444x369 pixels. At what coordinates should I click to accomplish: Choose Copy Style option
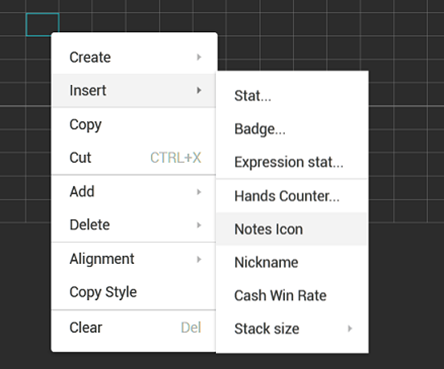(x=134, y=292)
